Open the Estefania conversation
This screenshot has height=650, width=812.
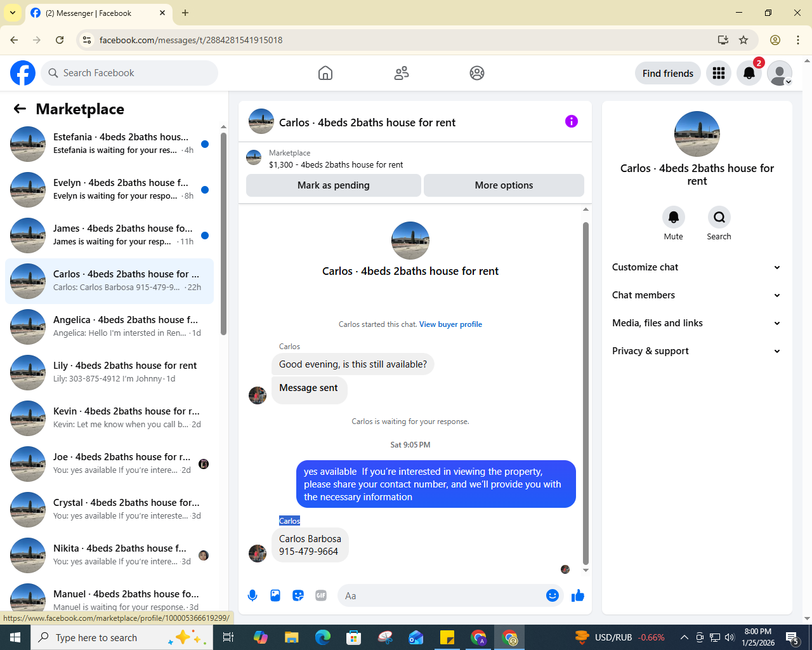click(x=109, y=144)
